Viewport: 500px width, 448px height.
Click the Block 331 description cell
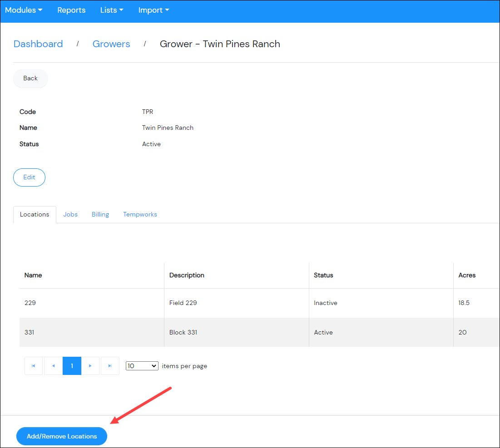click(x=237, y=332)
